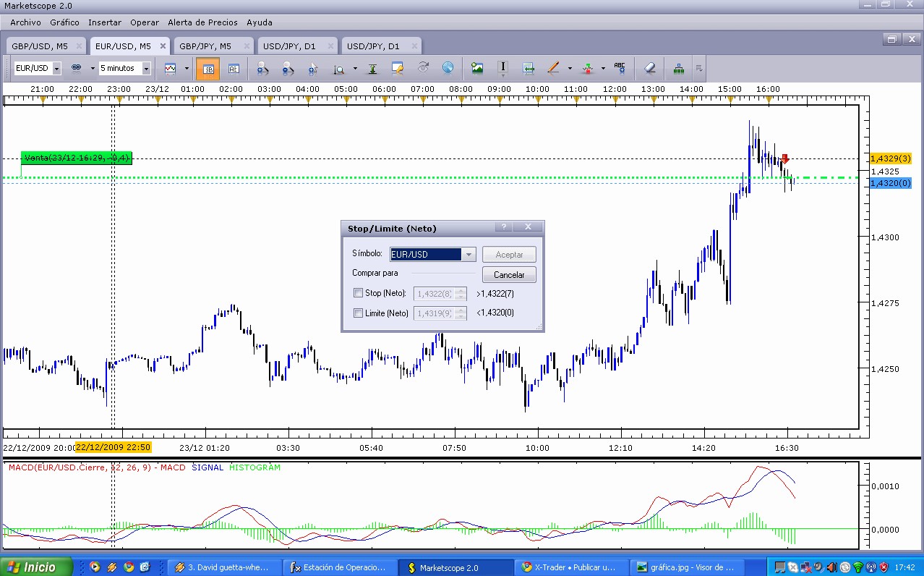Screen dimensions: 924x576
Task: Expand the EUR/USD symbol dropdown in toolbar
Action: point(56,69)
